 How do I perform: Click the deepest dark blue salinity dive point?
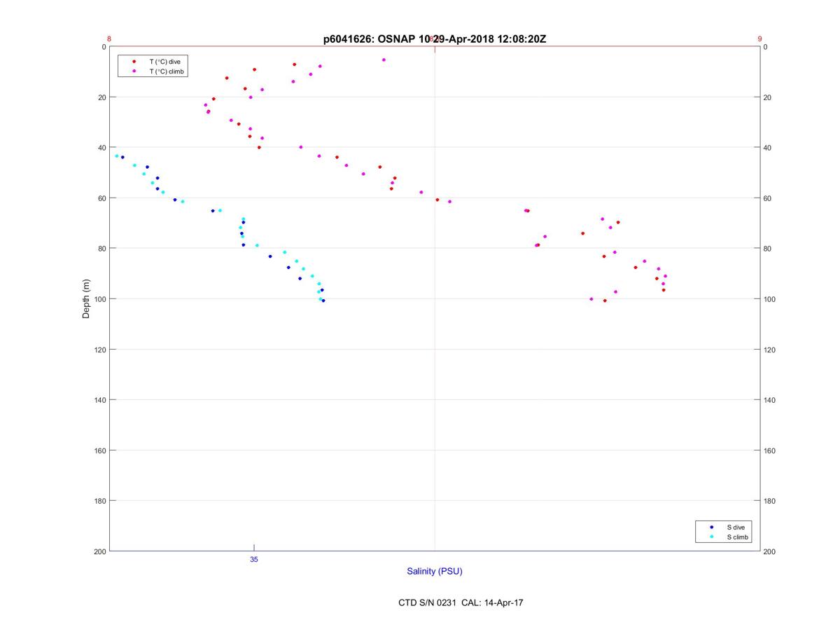323,301
